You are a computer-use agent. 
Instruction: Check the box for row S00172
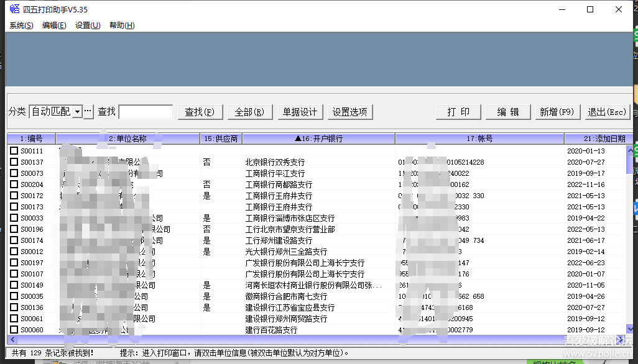pyautogui.click(x=14, y=196)
